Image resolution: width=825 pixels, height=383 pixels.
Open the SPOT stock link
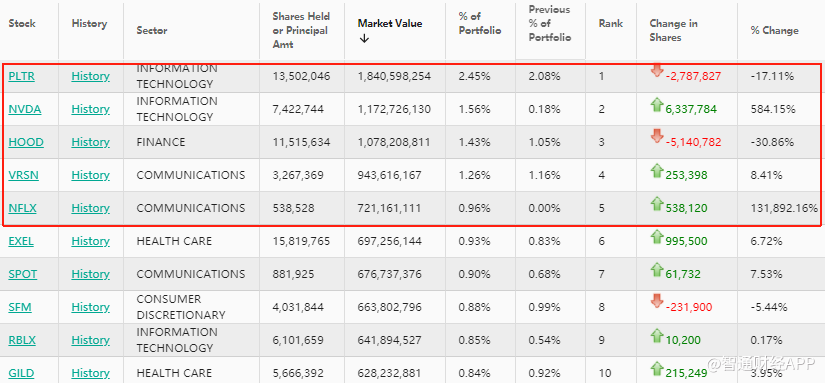tap(23, 274)
